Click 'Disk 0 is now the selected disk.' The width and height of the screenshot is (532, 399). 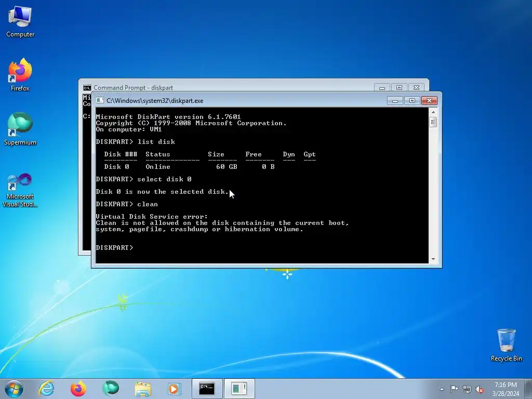pos(163,192)
